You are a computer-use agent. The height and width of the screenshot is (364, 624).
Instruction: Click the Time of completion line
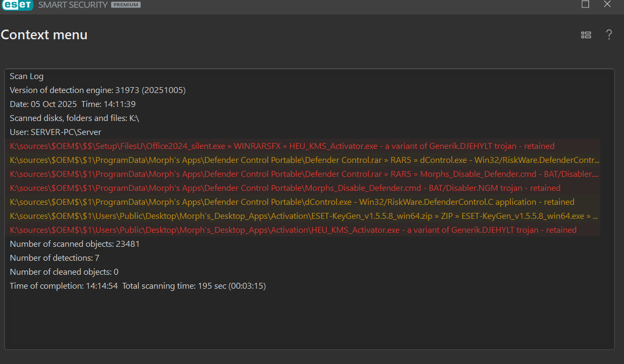tap(138, 286)
